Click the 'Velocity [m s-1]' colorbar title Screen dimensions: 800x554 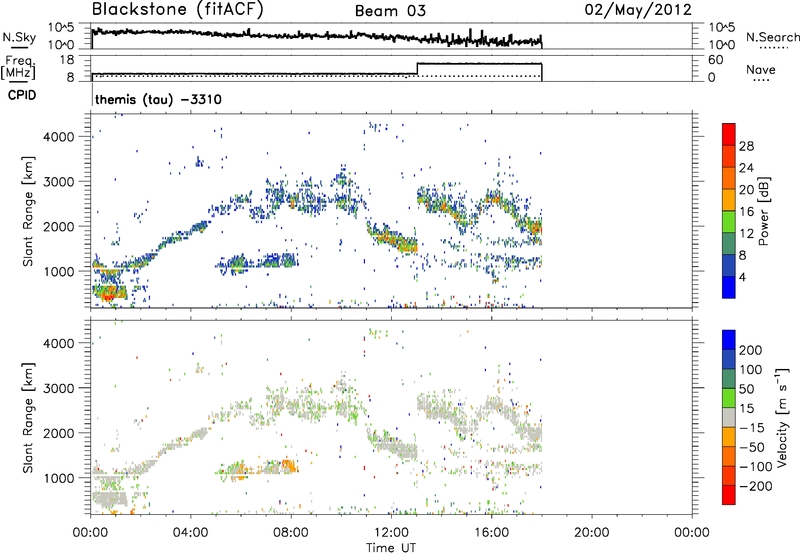pyautogui.click(x=782, y=417)
